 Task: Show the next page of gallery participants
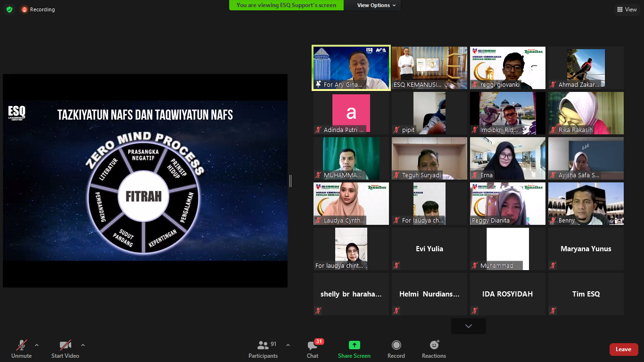tap(468, 326)
